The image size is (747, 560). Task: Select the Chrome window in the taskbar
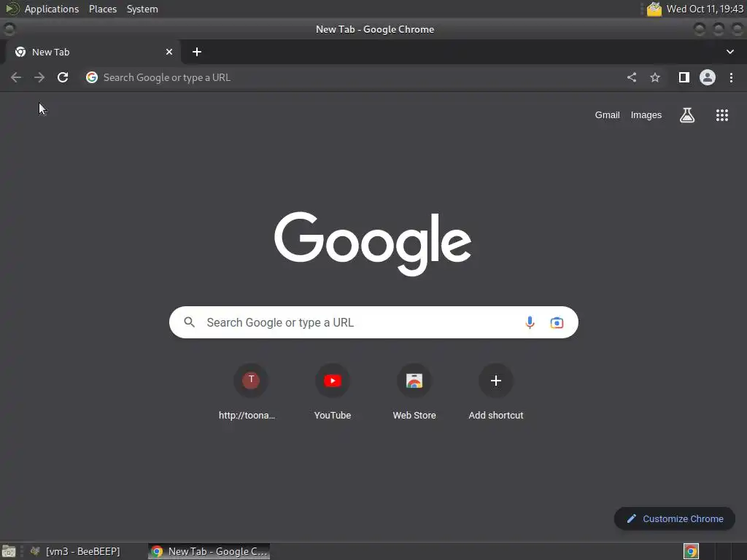(209, 551)
